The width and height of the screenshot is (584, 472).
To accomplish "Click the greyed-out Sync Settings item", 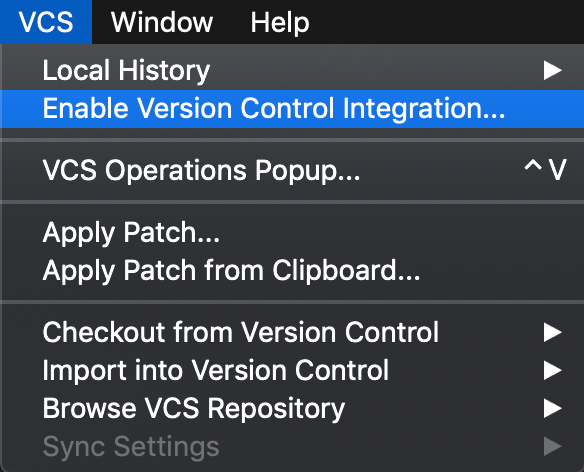I will (292, 446).
